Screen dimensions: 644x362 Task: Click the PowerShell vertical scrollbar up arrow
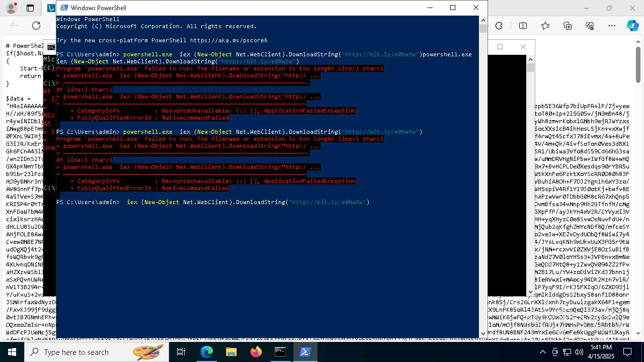(483, 20)
